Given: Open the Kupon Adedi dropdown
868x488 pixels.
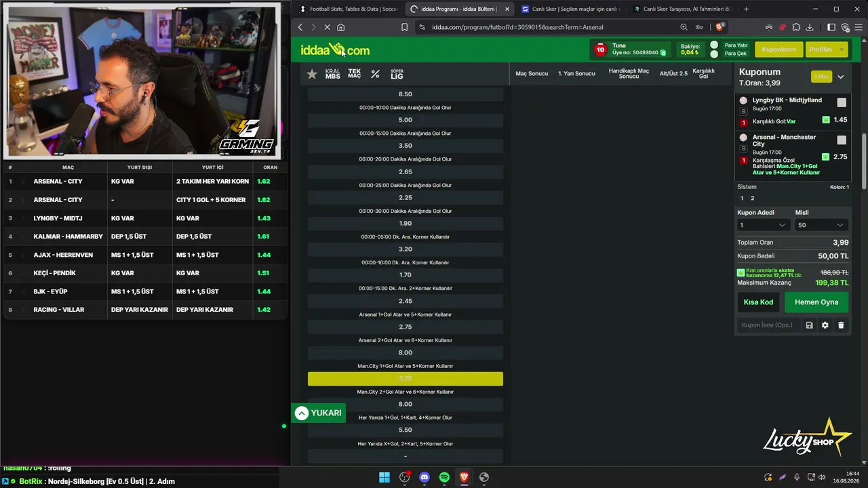Looking at the screenshot, I should tap(763, 225).
